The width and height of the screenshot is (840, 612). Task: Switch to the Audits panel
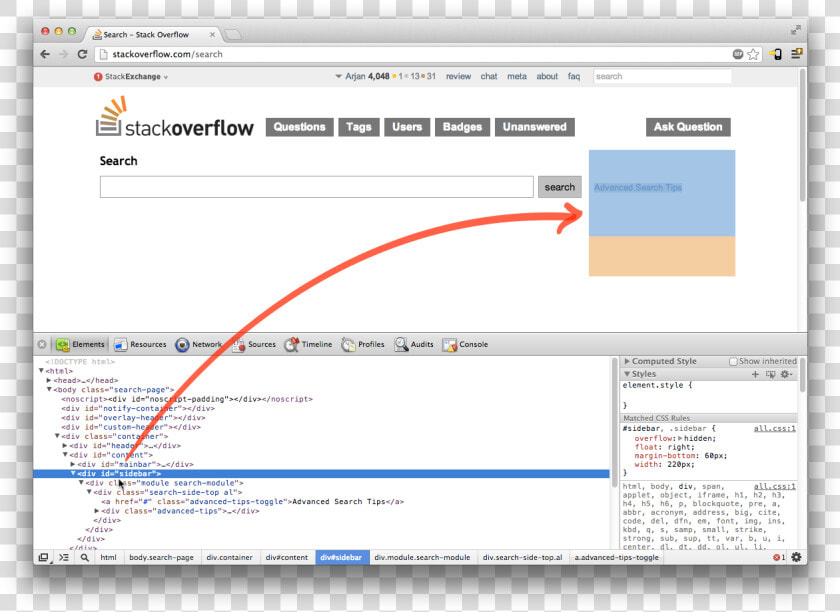tap(414, 345)
